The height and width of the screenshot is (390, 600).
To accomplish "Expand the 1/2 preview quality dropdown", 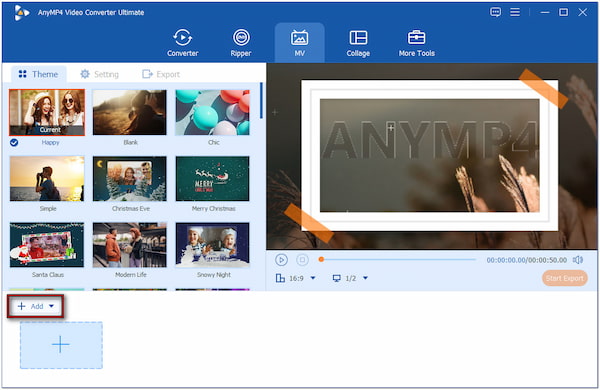I will tap(365, 278).
